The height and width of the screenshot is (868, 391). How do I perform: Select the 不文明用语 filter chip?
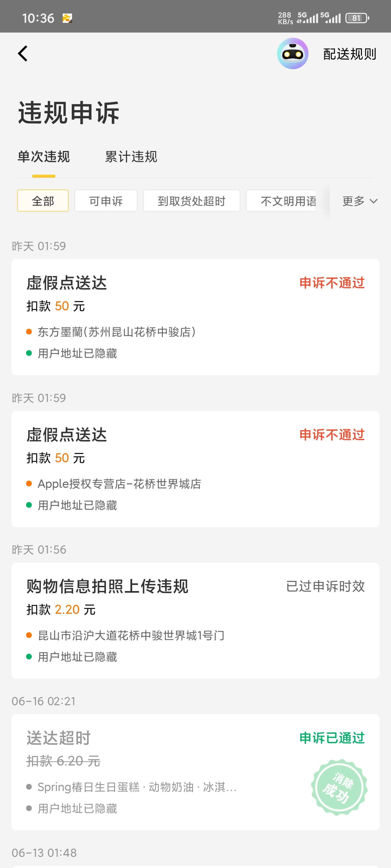(x=281, y=201)
